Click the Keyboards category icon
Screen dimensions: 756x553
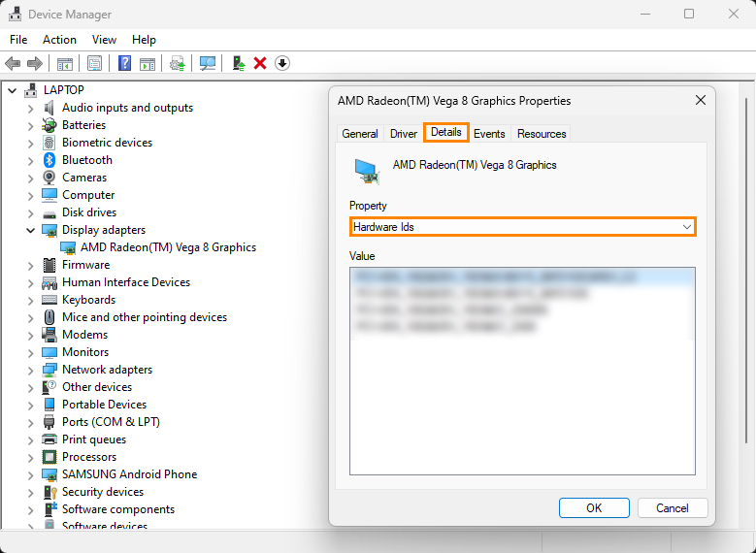49,300
